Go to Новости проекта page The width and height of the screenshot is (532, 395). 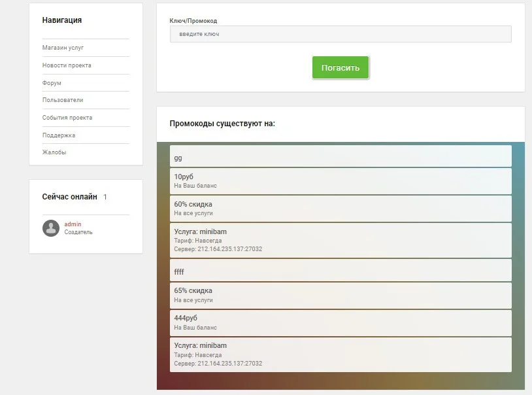click(x=67, y=65)
